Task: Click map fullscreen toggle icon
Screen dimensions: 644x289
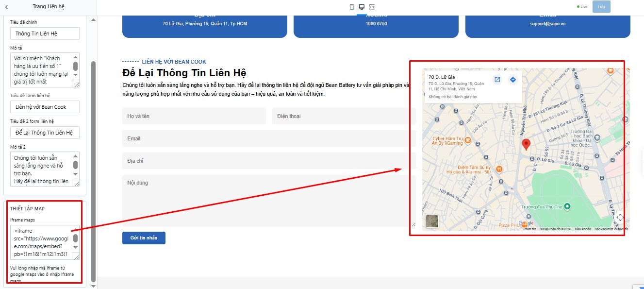Action: tap(620, 218)
